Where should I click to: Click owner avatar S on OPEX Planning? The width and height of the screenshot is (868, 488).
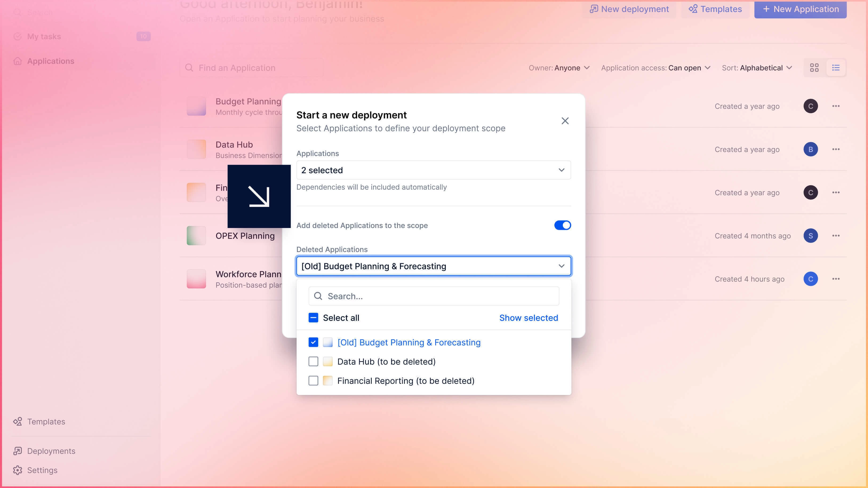810,235
